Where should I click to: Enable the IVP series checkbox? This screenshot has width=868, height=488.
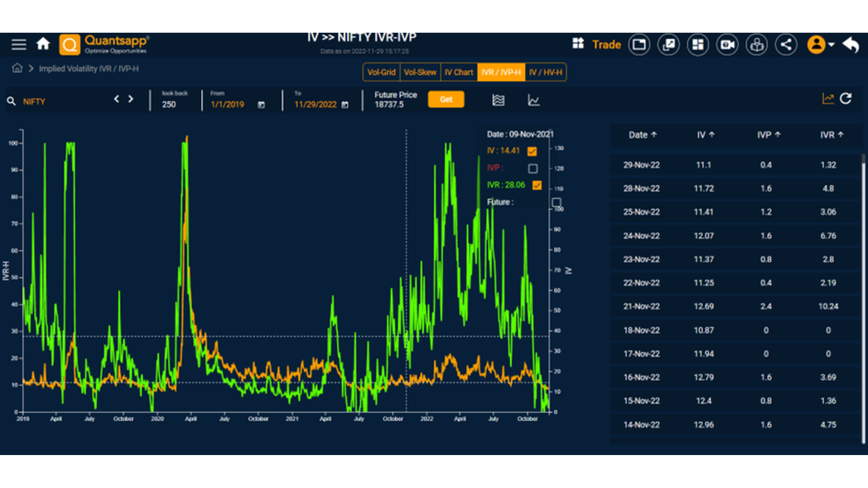click(x=533, y=169)
